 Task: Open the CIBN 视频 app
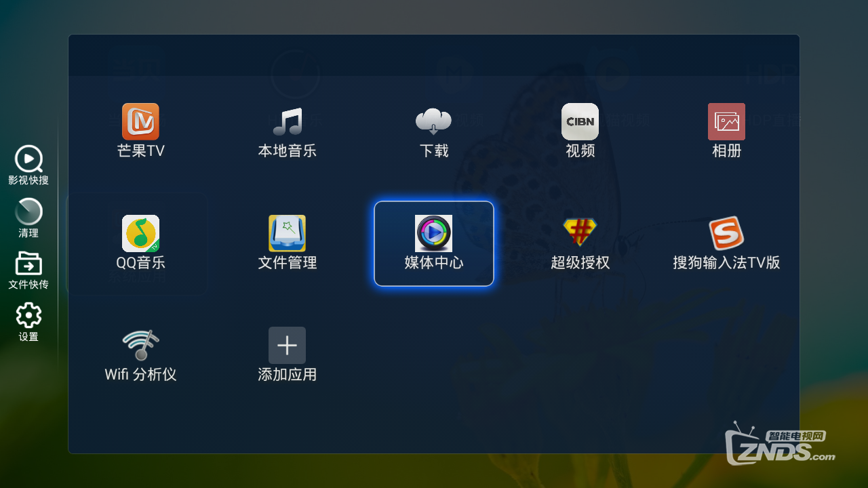(580, 121)
